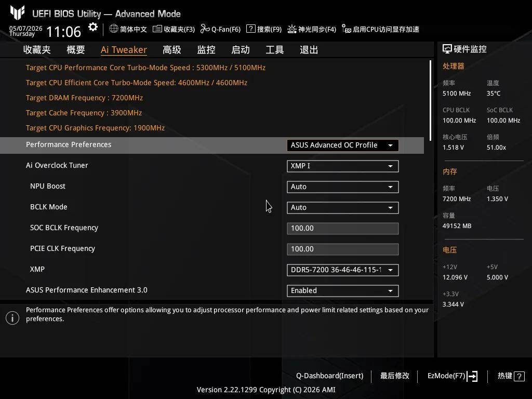Viewport: 532px width, 399px height.
Task: Expand the Ai Overclock Tuner XMP I dropdown
Action: (343, 166)
